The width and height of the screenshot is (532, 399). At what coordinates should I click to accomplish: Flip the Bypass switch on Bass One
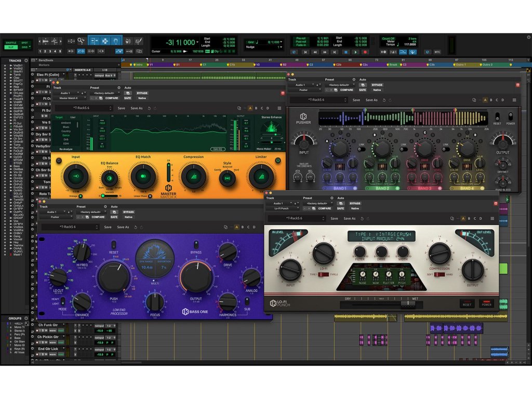coord(196,245)
